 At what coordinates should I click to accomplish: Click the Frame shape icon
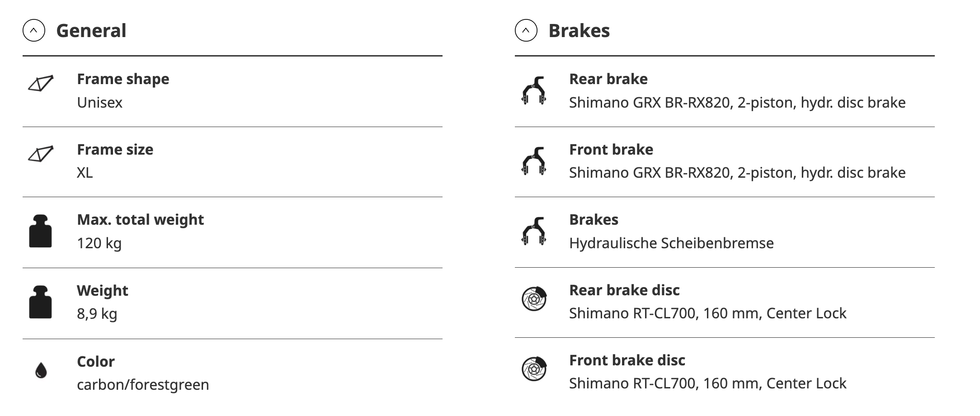coord(41,84)
